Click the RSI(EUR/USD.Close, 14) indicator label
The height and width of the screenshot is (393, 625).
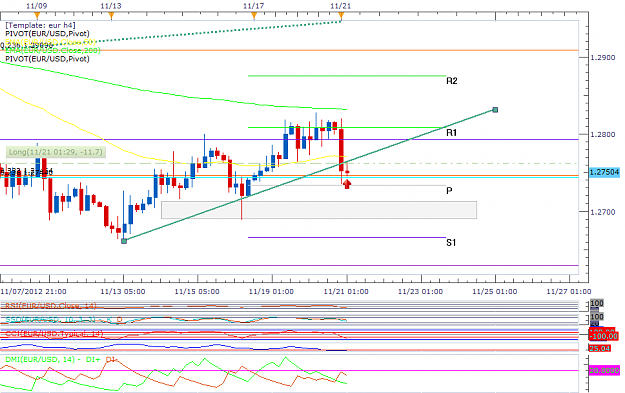point(51,306)
